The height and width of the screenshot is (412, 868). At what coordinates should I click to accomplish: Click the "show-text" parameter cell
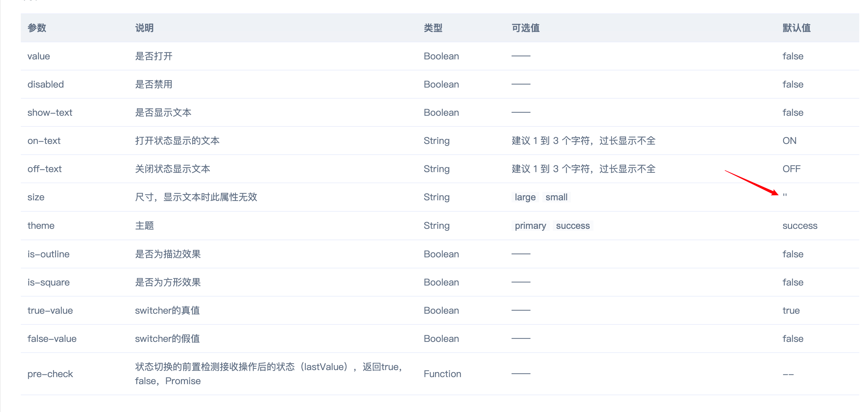(x=50, y=112)
